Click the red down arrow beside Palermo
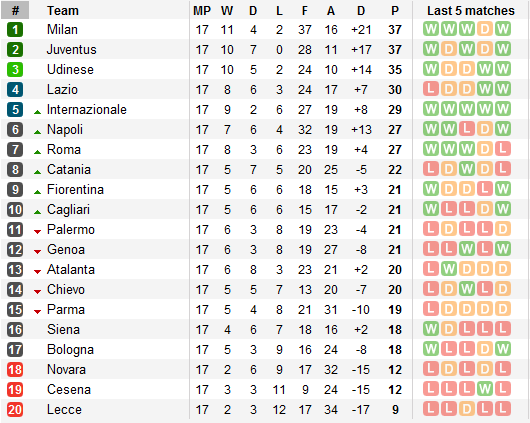The height and width of the screenshot is (423, 530). [x=38, y=232]
